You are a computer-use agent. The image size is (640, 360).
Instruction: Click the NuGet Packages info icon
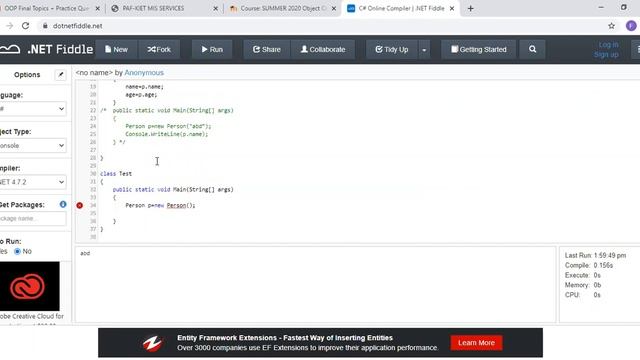point(63,204)
